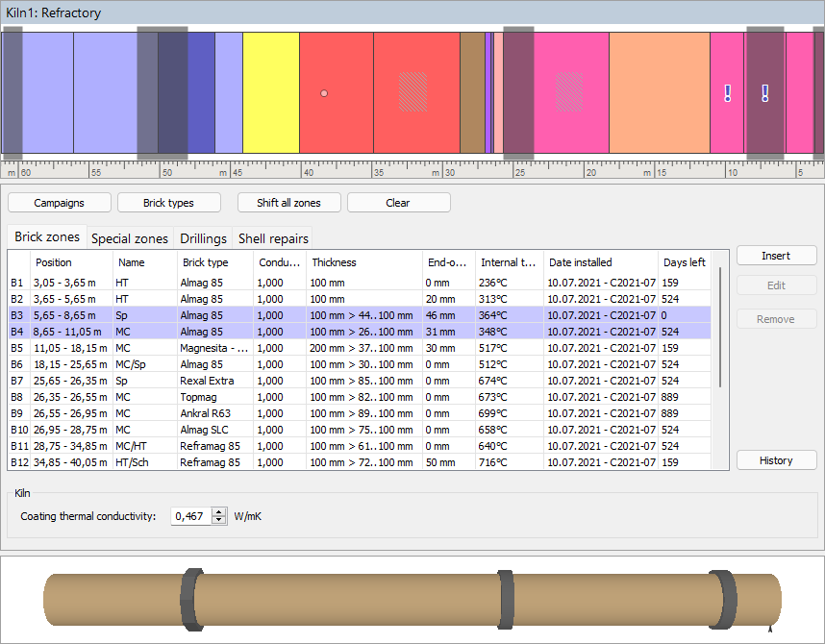The width and height of the screenshot is (825, 644).
Task: Click the coating thermal conductivity field
Action: click(191, 516)
